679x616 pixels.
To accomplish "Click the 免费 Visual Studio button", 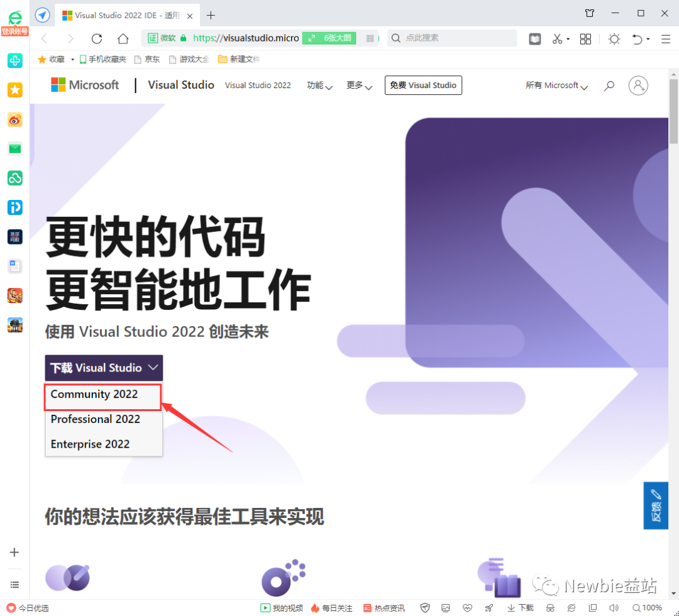I will coord(423,85).
